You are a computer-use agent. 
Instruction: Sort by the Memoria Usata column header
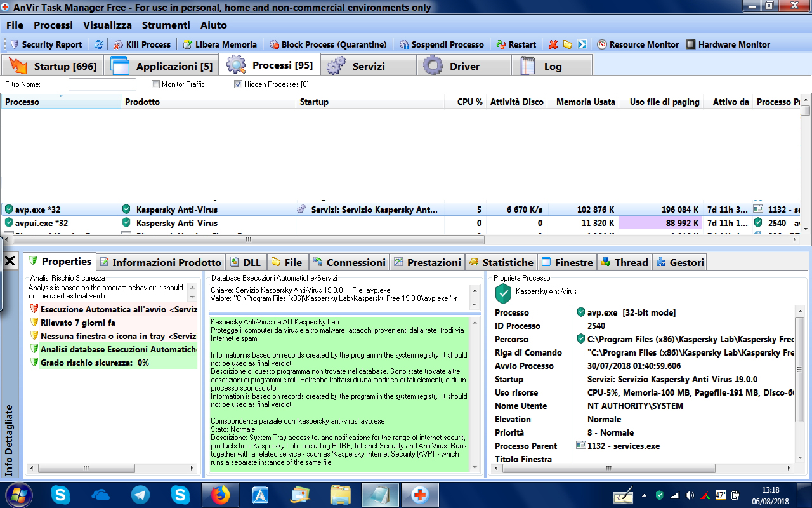tap(583, 102)
